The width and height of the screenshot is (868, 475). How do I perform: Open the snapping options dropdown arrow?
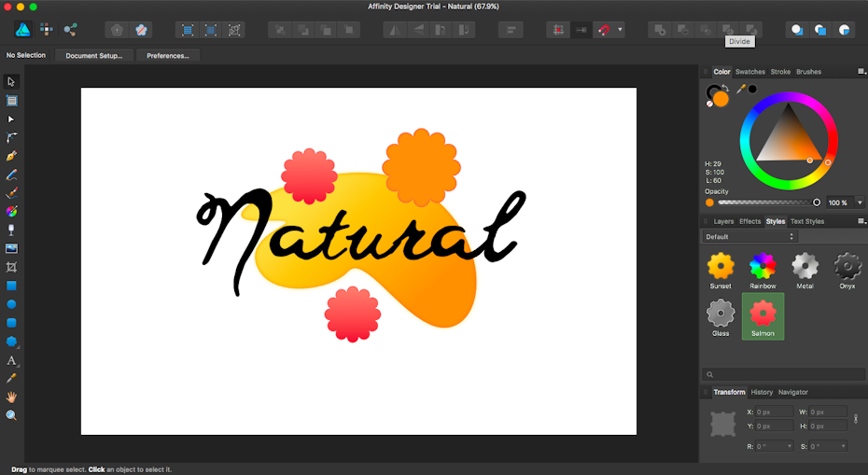(621, 30)
